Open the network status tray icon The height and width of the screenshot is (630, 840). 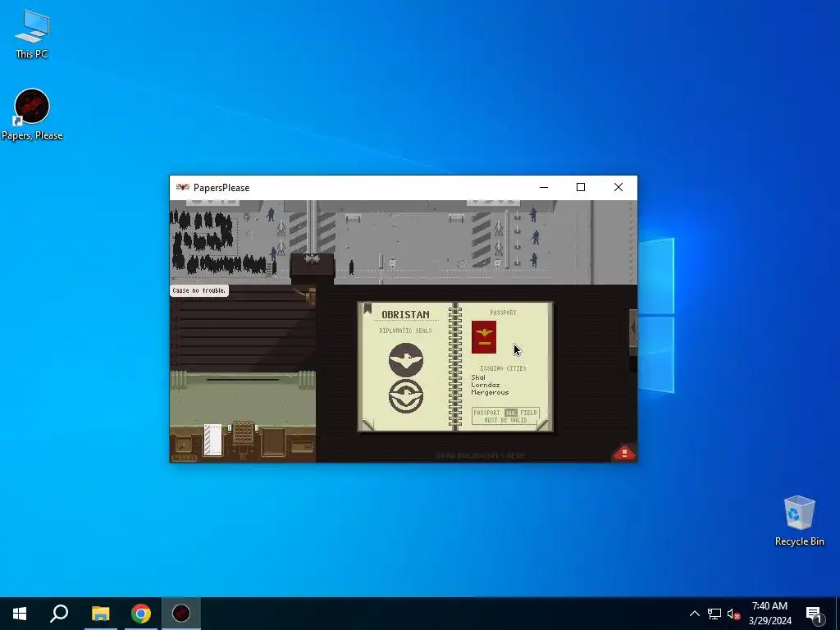714,614
